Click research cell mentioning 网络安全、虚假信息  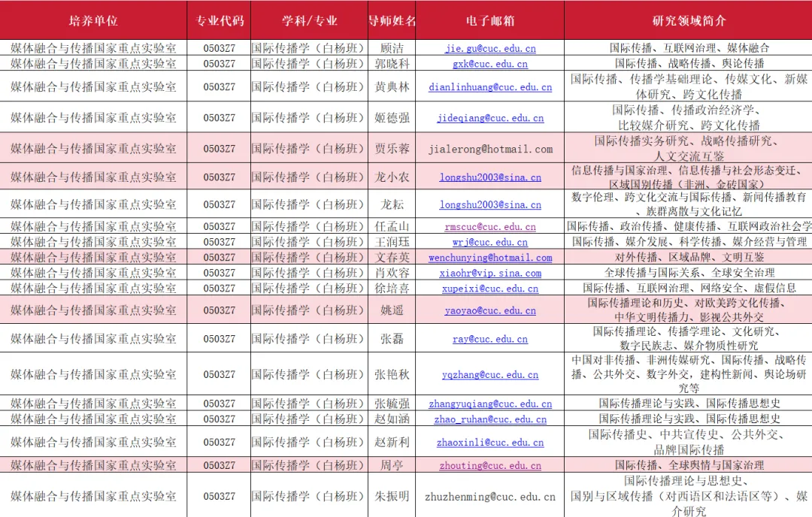tap(689, 289)
